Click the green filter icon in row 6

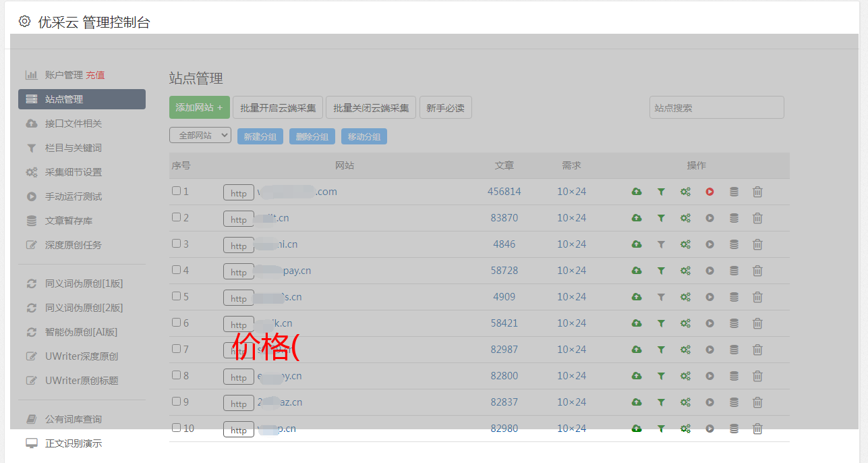pyautogui.click(x=661, y=323)
